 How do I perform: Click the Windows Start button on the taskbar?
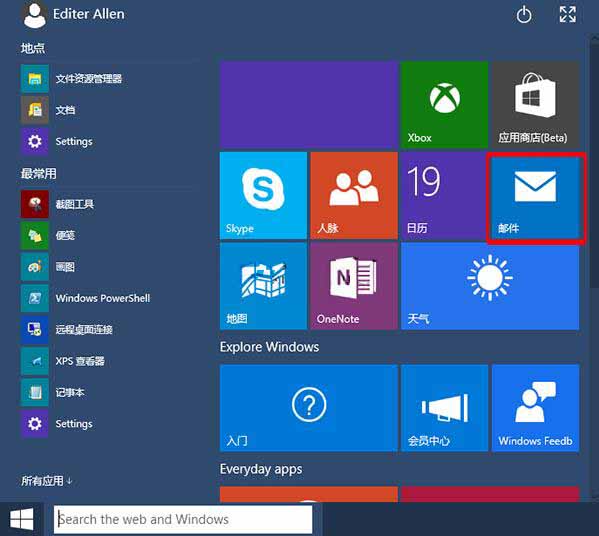click(22, 519)
